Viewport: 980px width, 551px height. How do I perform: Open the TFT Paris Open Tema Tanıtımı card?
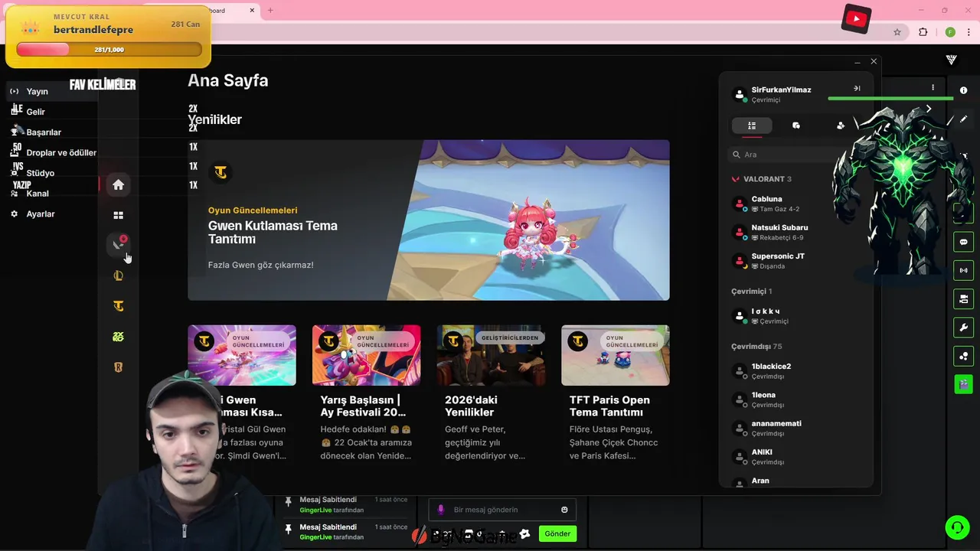[x=616, y=393]
